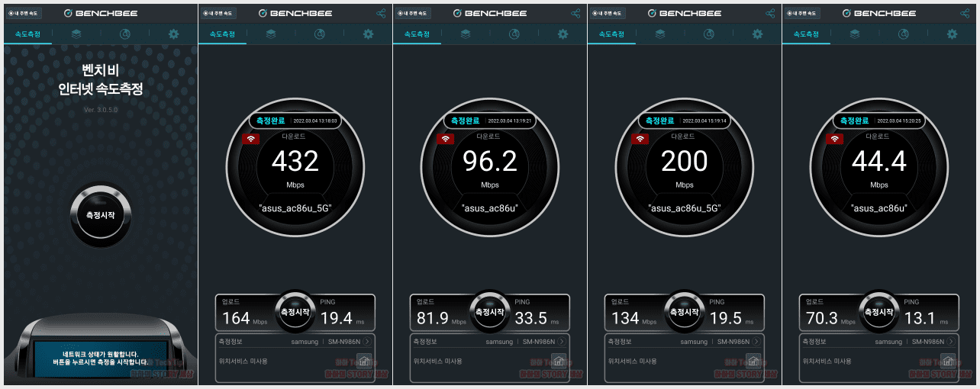
Task: Click upload value 164 Mbps
Action: click(236, 317)
